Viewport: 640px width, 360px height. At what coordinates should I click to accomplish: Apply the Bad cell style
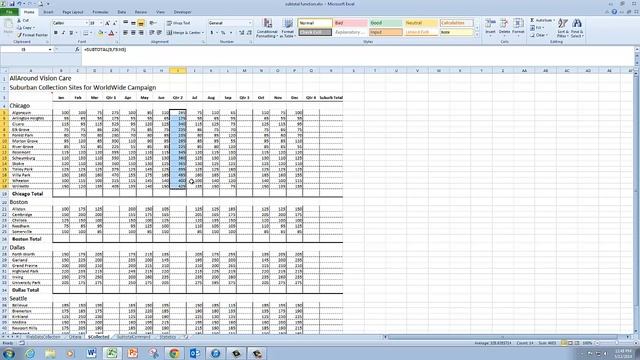tap(350, 23)
